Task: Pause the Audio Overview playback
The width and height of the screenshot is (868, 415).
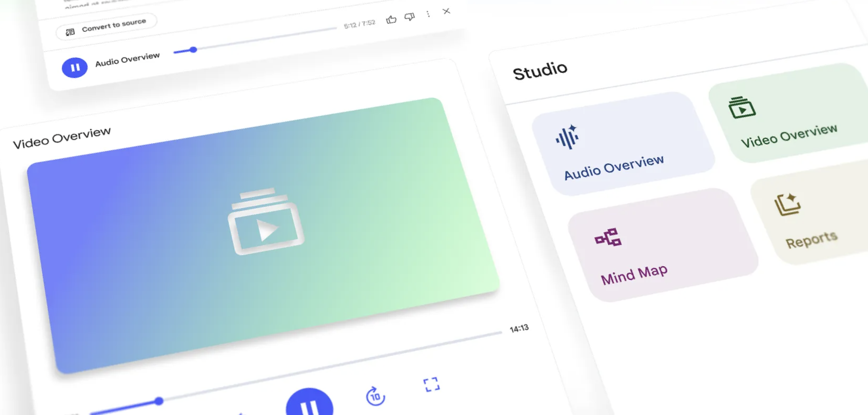Action: (75, 67)
